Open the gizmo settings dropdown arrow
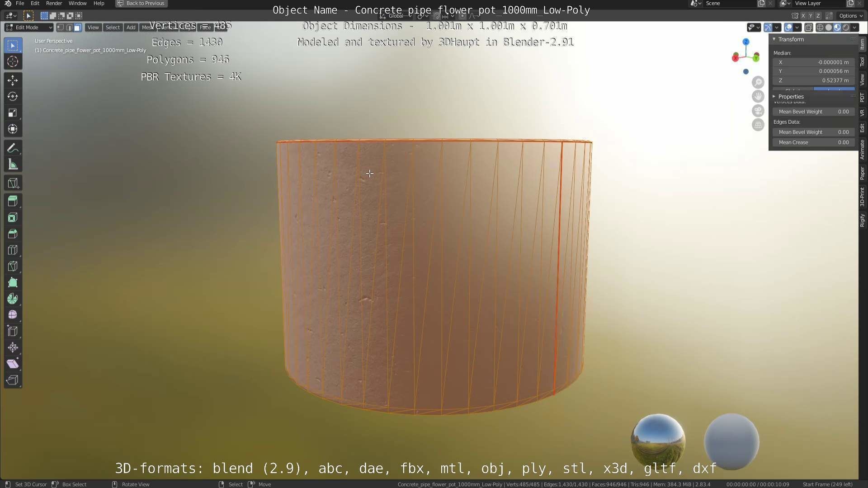 pyautogui.click(x=777, y=28)
